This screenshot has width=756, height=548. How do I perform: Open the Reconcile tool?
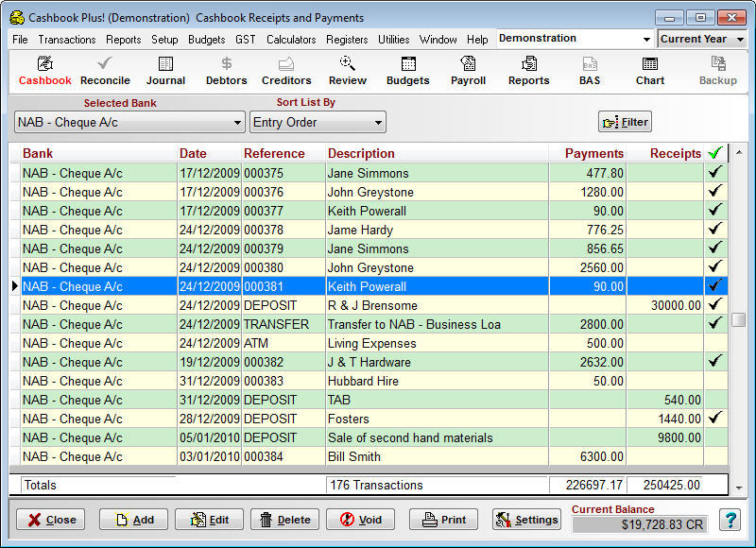(x=105, y=71)
